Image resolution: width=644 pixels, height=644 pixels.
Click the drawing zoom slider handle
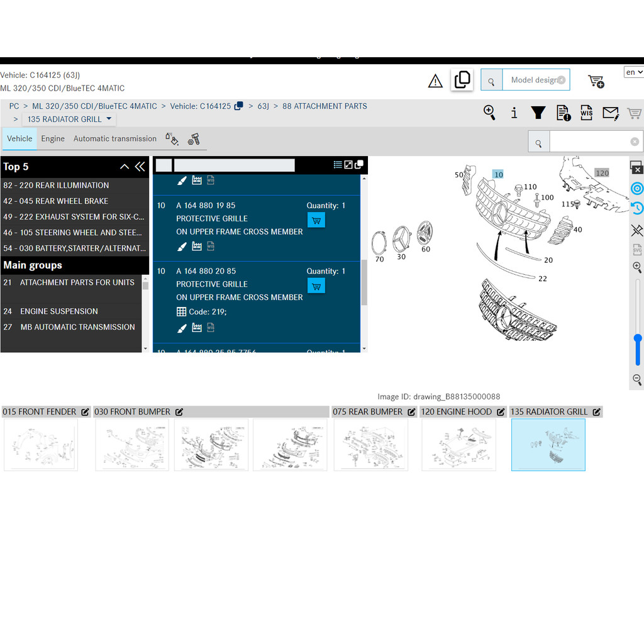(x=638, y=338)
